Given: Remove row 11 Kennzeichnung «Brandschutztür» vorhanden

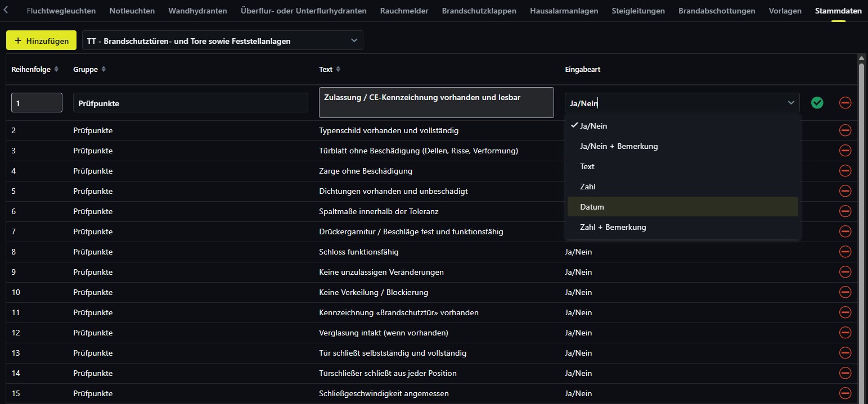Looking at the screenshot, I should tap(845, 312).
